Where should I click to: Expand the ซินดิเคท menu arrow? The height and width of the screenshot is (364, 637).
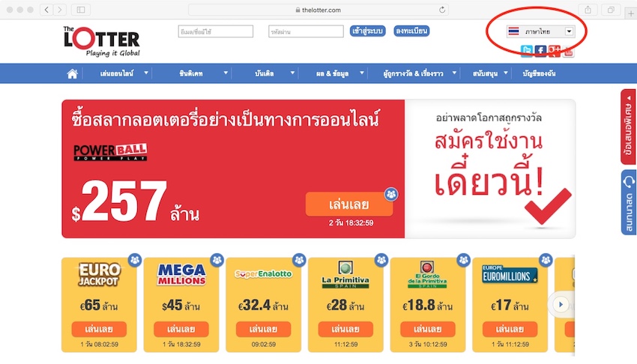tap(226, 73)
